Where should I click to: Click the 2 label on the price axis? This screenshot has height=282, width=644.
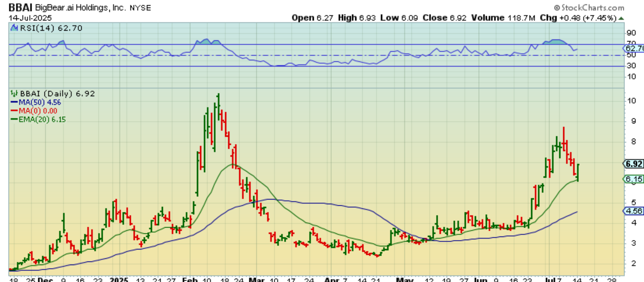click(x=634, y=263)
